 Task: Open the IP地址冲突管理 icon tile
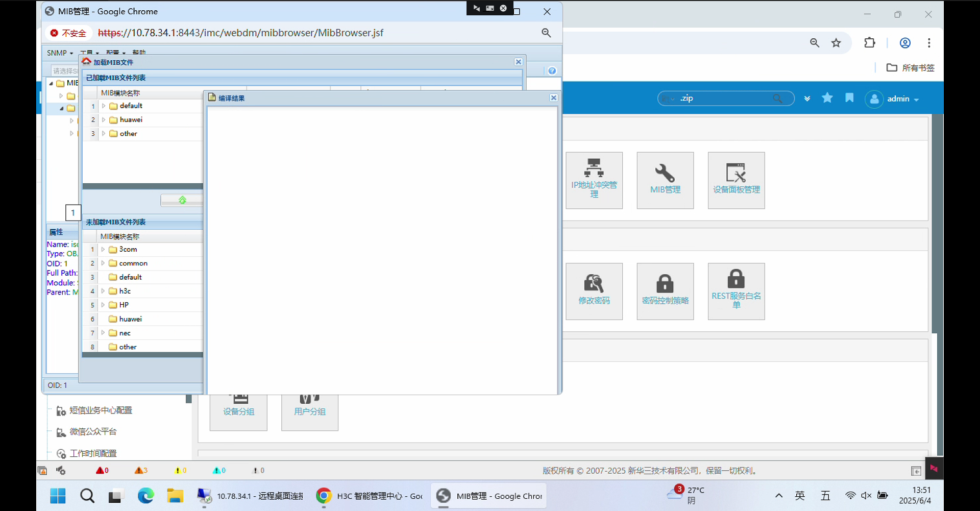click(x=594, y=180)
